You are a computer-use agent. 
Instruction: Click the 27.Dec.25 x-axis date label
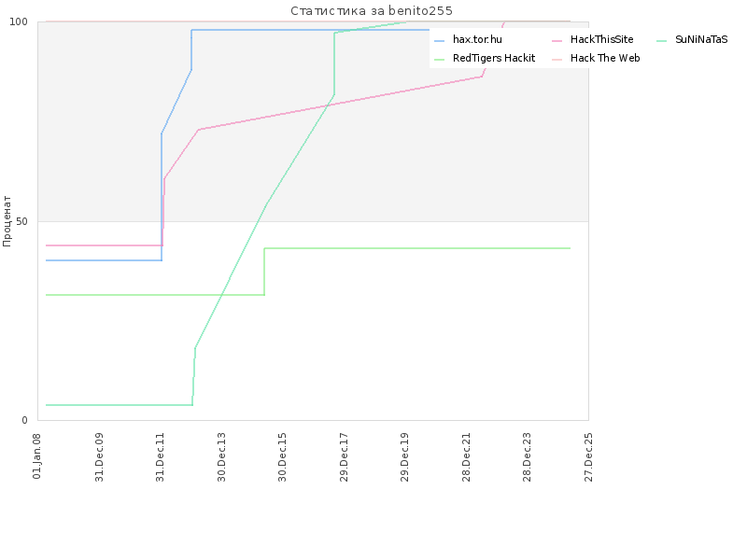pyautogui.click(x=589, y=457)
